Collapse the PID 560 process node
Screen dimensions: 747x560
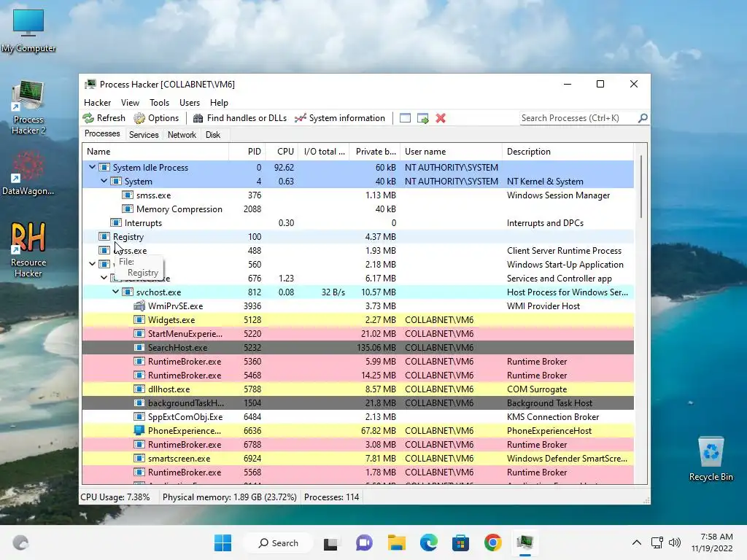point(93,264)
